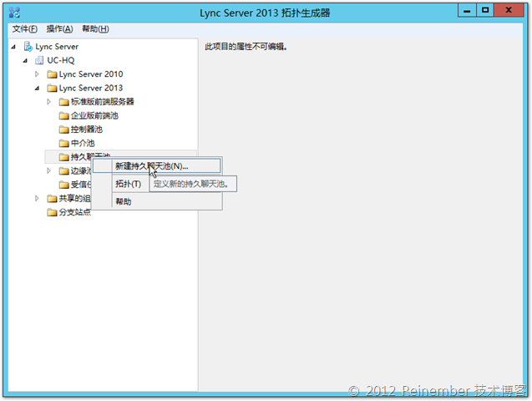Collapse the Lync Server root node

click(x=13, y=47)
